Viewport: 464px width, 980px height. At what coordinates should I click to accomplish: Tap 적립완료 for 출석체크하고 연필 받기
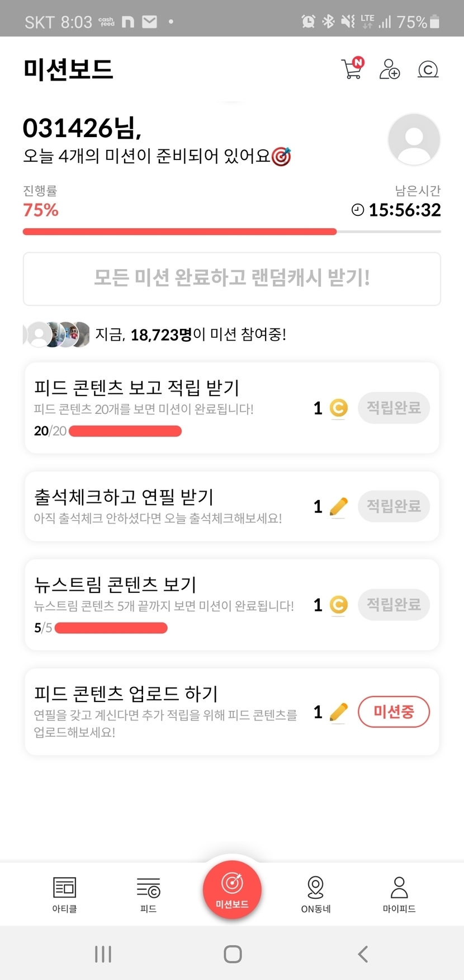[394, 506]
